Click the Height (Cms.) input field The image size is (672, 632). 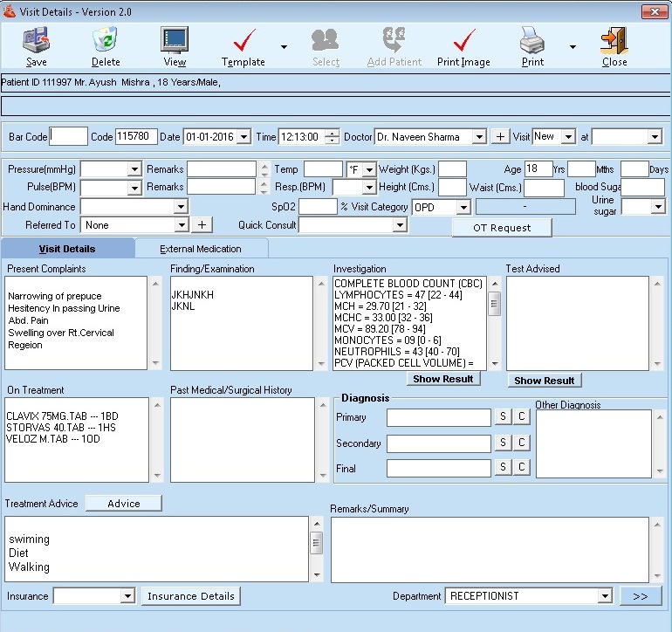(x=452, y=188)
